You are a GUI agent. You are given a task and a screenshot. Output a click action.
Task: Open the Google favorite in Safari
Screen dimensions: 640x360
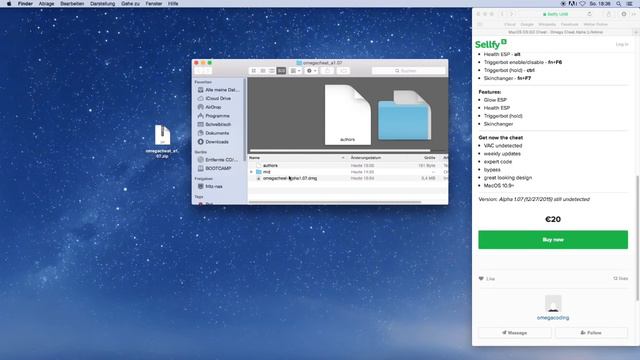[x=527, y=24]
